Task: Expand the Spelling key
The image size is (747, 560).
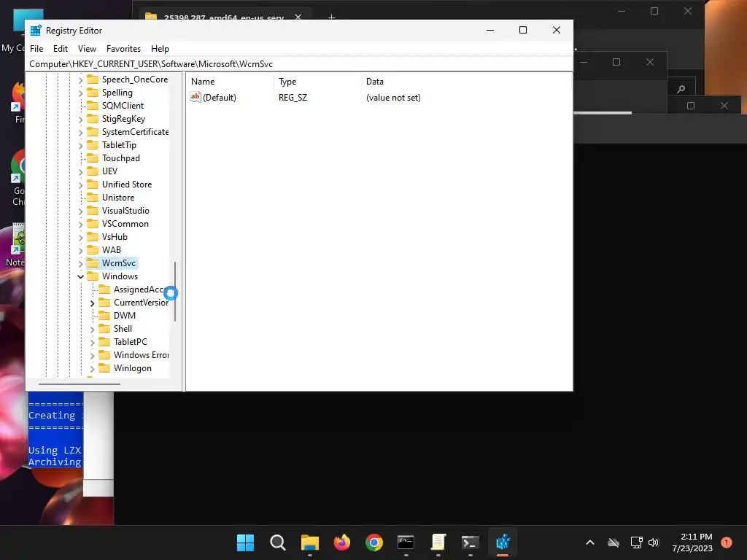Action: click(x=80, y=93)
